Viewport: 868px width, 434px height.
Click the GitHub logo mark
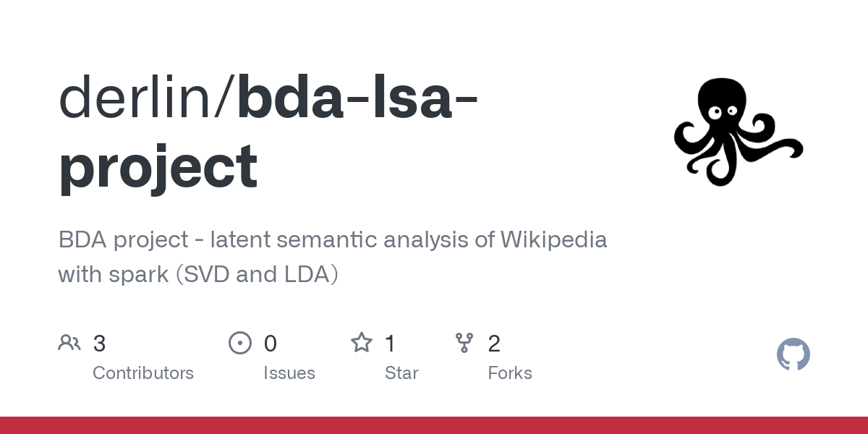793,355
